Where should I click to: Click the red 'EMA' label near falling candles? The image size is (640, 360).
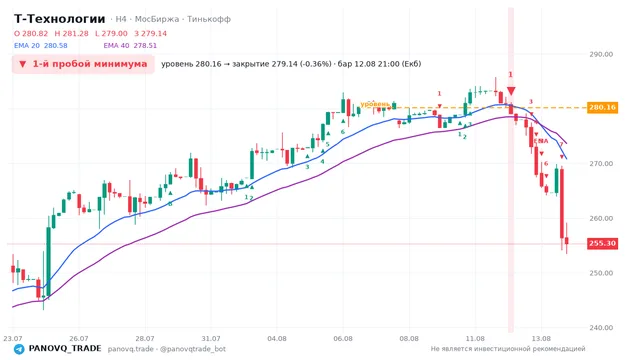click(541, 141)
